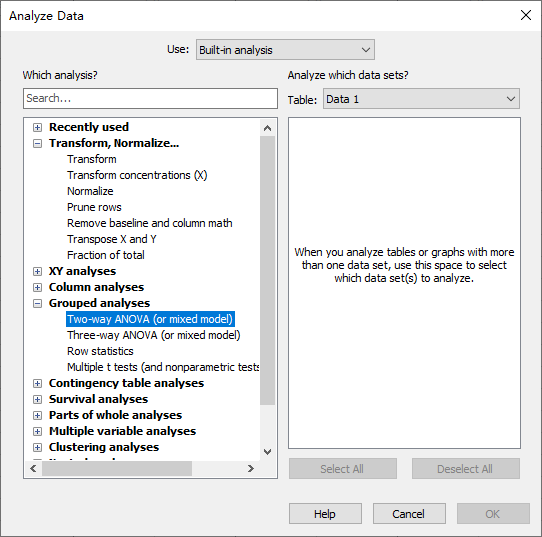This screenshot has height=537, width=542.
Task: Expand the Clustering analyses group
Action: 37,448
